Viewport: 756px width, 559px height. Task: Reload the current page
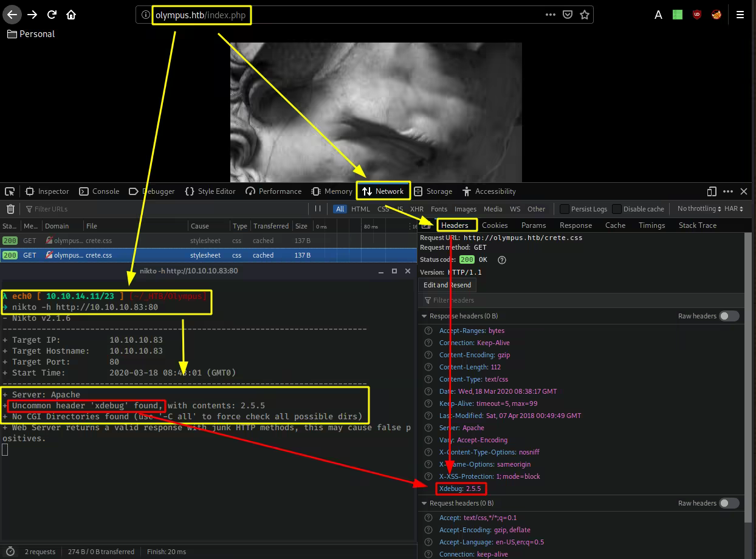52,15
